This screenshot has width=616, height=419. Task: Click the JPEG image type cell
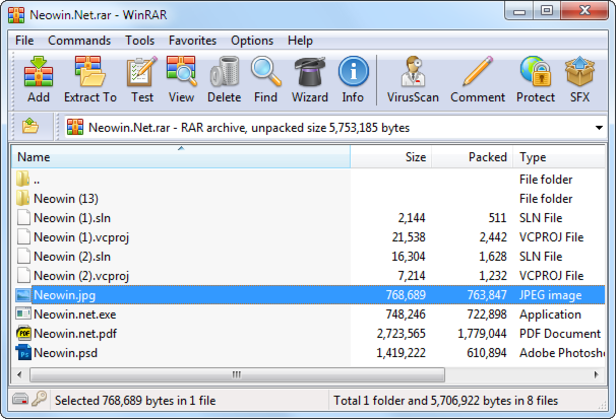coord(550,295)
